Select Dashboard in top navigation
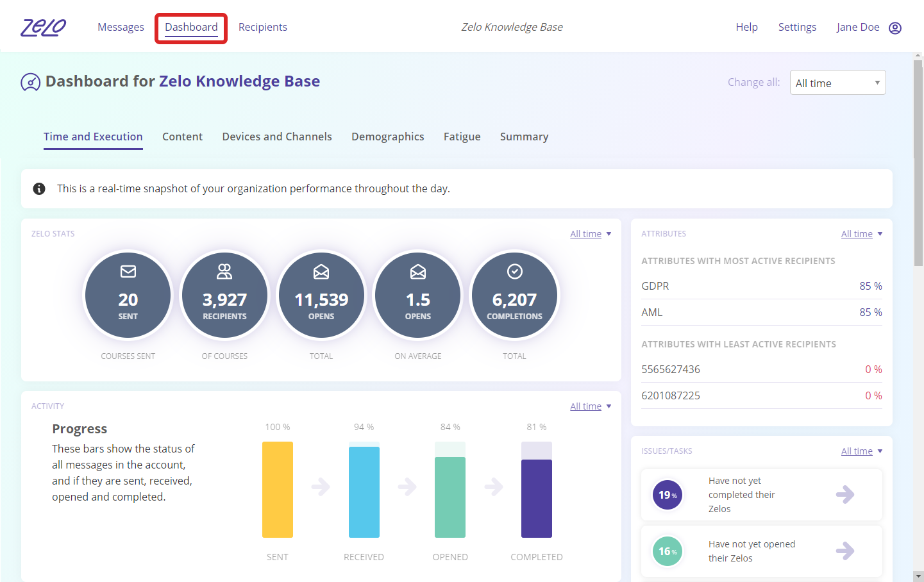Screen dimensions: 924x582 tap(191, 27)
